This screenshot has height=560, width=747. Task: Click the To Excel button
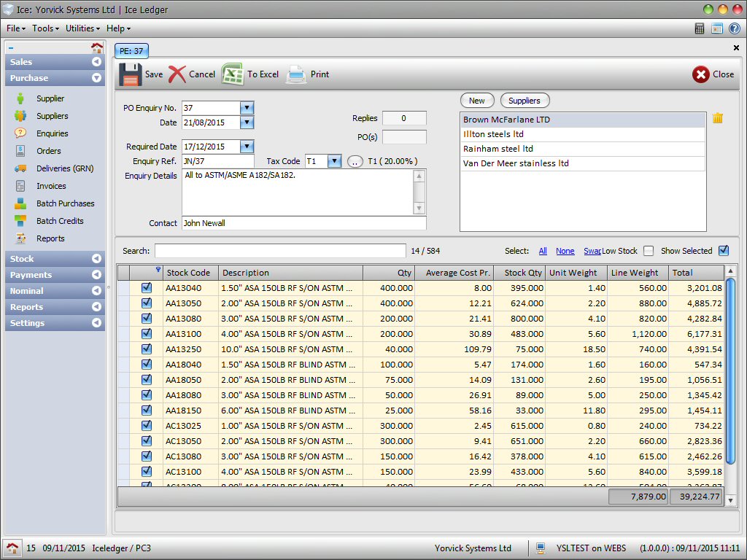(x=249, y=74)
